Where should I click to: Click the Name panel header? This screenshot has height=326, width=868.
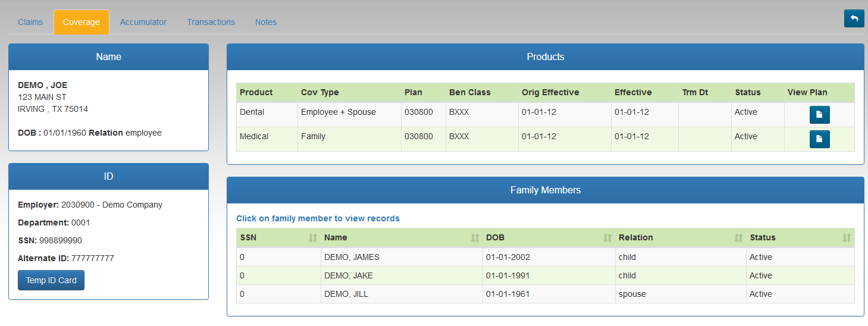point(108,57)
